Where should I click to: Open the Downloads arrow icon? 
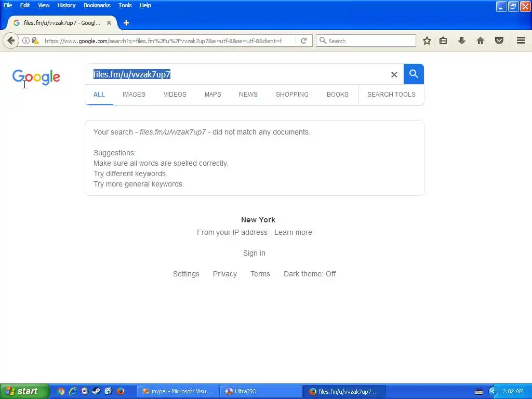462,41
